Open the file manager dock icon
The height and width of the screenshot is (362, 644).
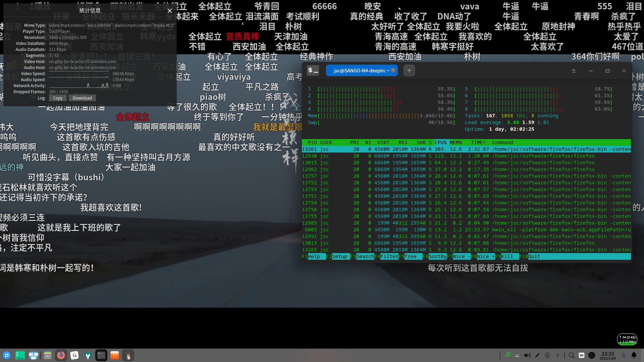(x=47, y=355)
